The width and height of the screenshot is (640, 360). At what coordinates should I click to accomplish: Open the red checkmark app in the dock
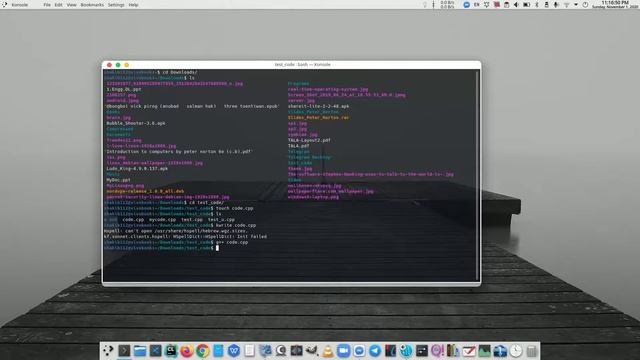pos(469,351)
